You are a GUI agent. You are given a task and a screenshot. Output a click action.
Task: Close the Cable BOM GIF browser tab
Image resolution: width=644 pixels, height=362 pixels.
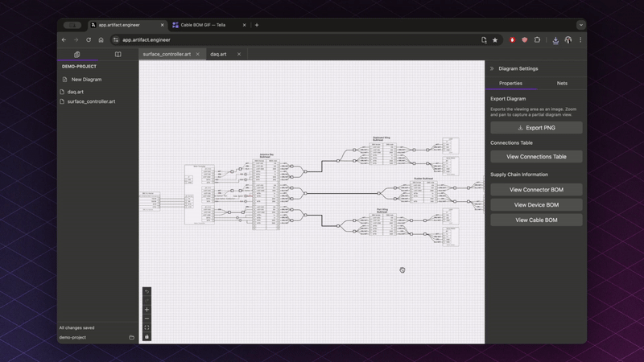(x=245, y=25)
